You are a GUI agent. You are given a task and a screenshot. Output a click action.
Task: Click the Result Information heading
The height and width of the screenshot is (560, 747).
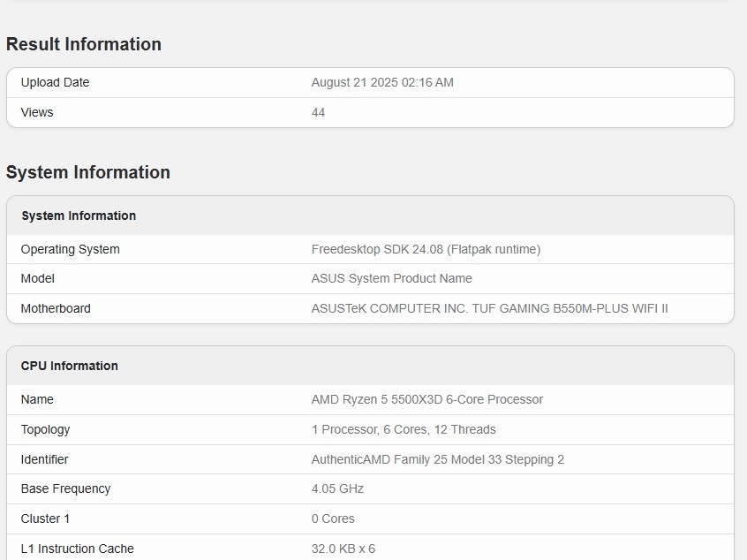click(84, 44)
